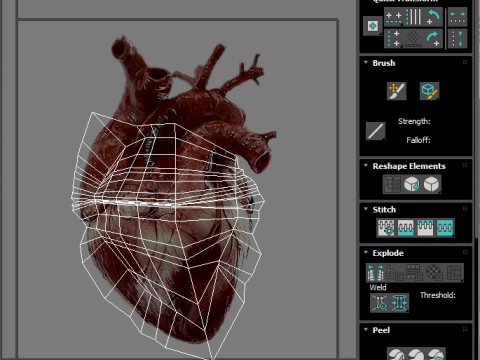Click the grayed diamond grid align icon

413,39
